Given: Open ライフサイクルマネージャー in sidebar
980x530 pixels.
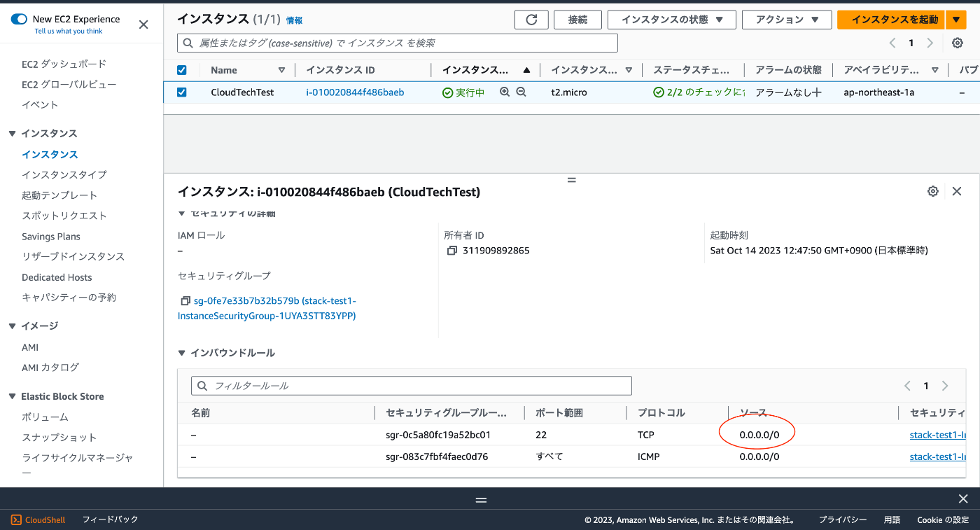Looking at the screenshot, I should pyautogui.click(x=78, y=464).
